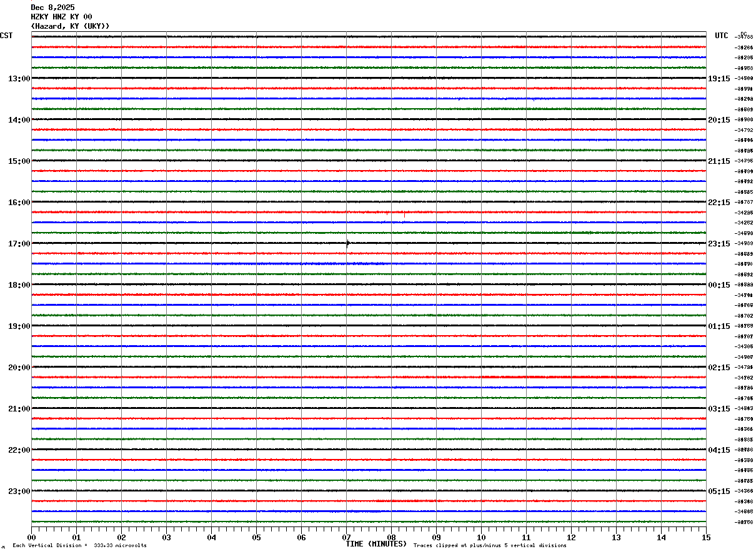
Task: Select the 18:00 CST time label
Action: pos(19,285)
